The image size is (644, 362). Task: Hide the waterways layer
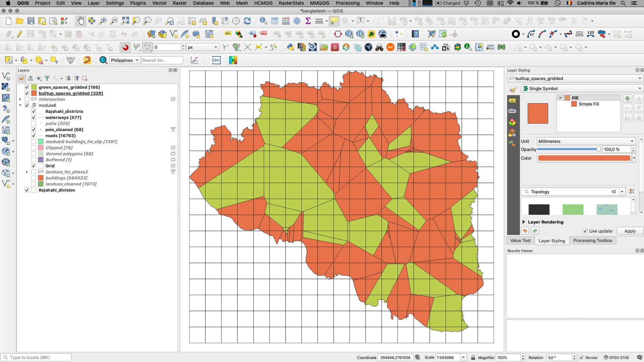tap(34, 118)
